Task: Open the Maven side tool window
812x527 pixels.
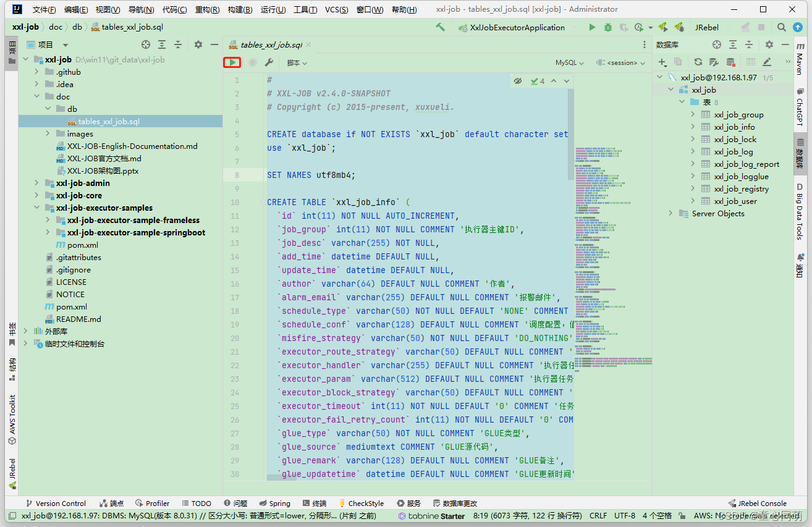Action: (800, 60)
